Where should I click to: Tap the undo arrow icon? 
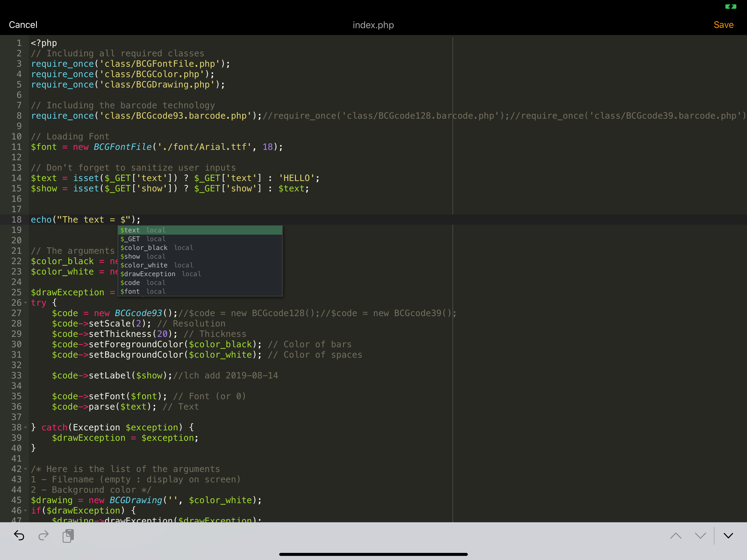[x=19, y=535]
